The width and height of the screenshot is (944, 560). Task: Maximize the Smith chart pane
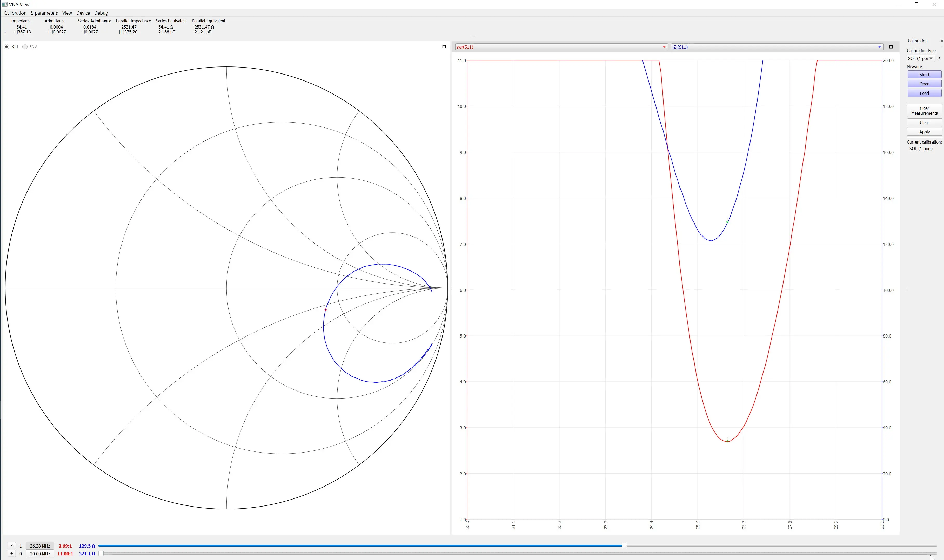(x=444, y=46)
